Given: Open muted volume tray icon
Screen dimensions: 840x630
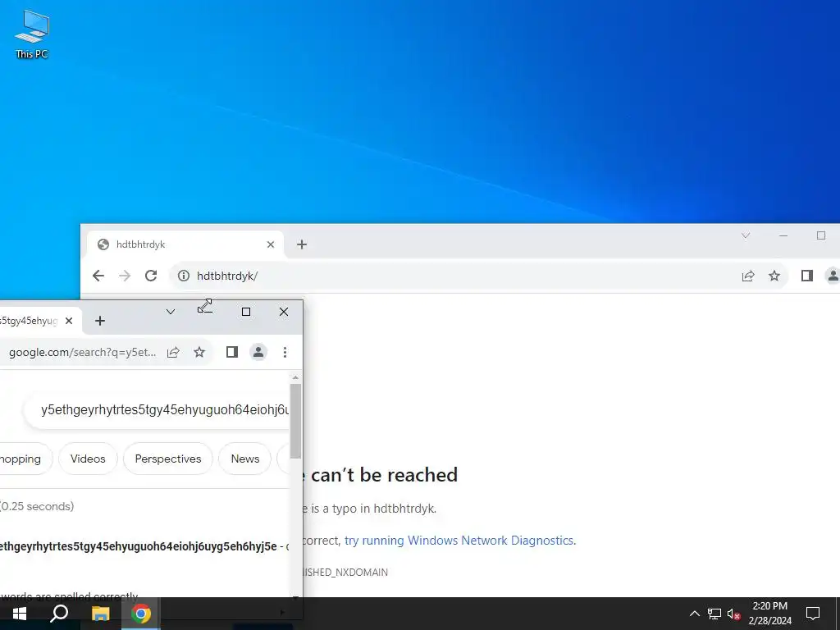Looking at the screenshot, I should pos(734,614).
